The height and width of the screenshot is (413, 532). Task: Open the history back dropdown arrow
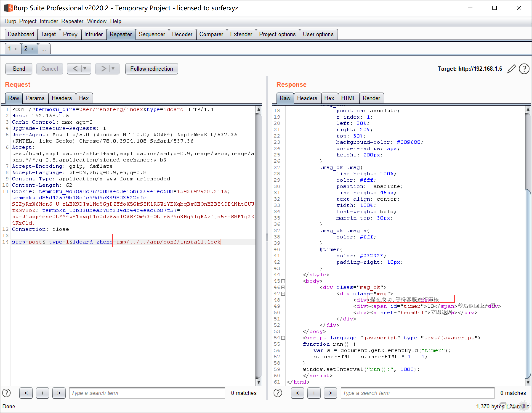click(x=85, y=69)
